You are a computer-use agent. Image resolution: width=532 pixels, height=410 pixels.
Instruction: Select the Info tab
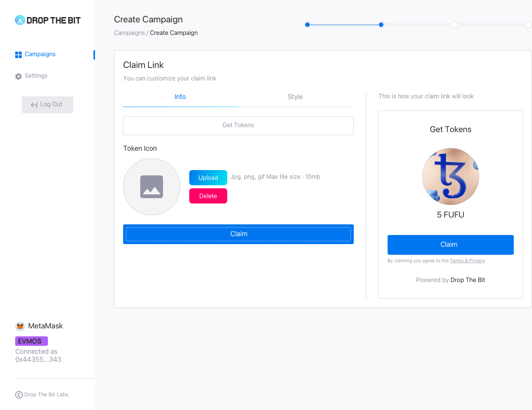pyautogui.click(x=180, y=97)
